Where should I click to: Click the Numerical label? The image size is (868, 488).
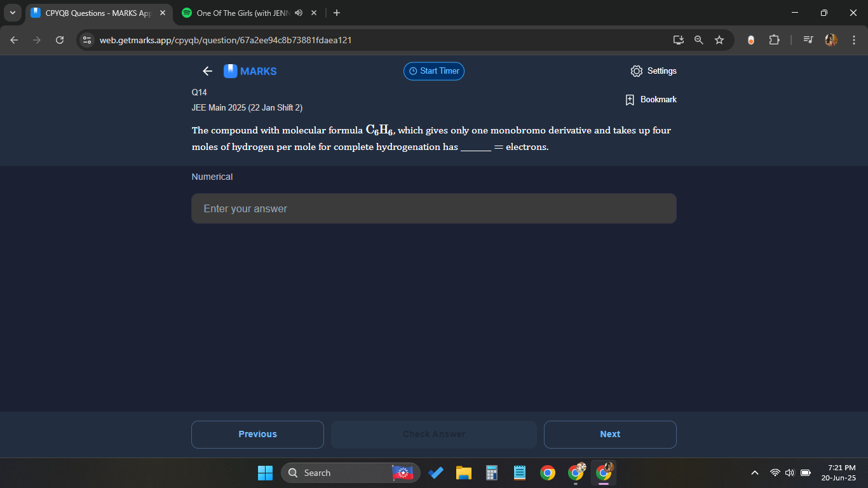[x=212, y=177]
